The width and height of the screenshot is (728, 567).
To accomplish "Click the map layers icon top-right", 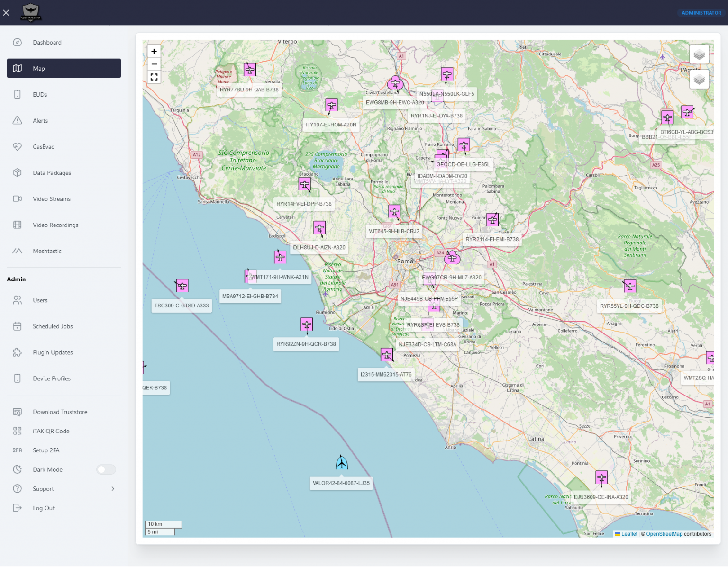I will [699, 54].
